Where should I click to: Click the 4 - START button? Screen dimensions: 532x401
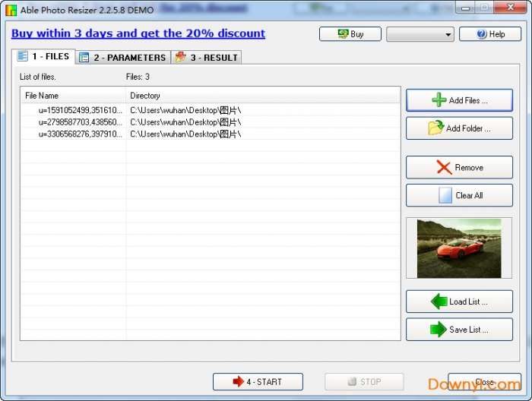tap(258, 382)
